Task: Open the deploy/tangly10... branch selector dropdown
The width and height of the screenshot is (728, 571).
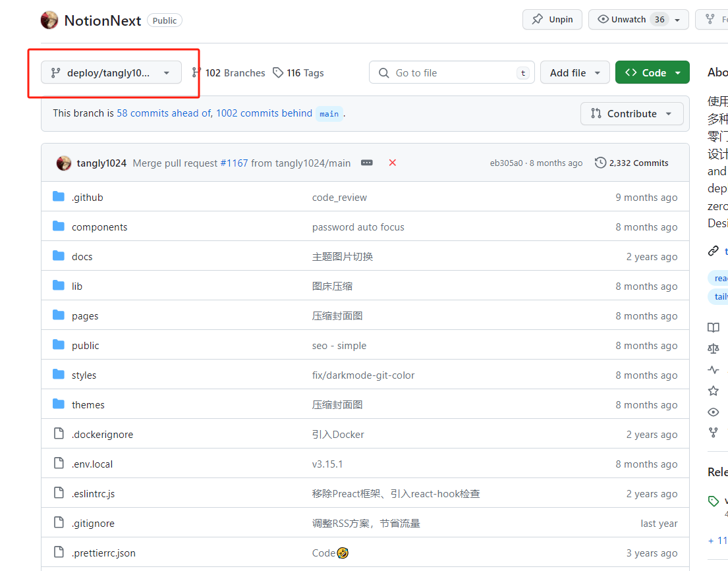Action: point(111,73)
